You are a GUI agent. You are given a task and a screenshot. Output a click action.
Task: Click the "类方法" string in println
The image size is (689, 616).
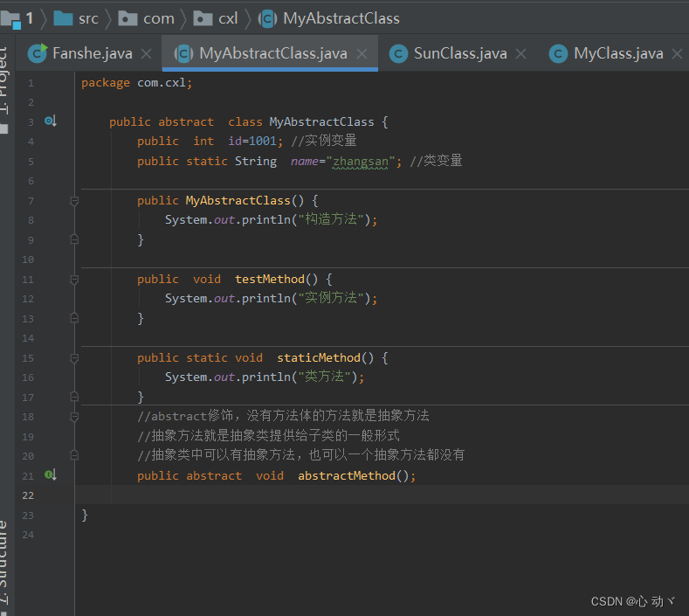[324, 377]
